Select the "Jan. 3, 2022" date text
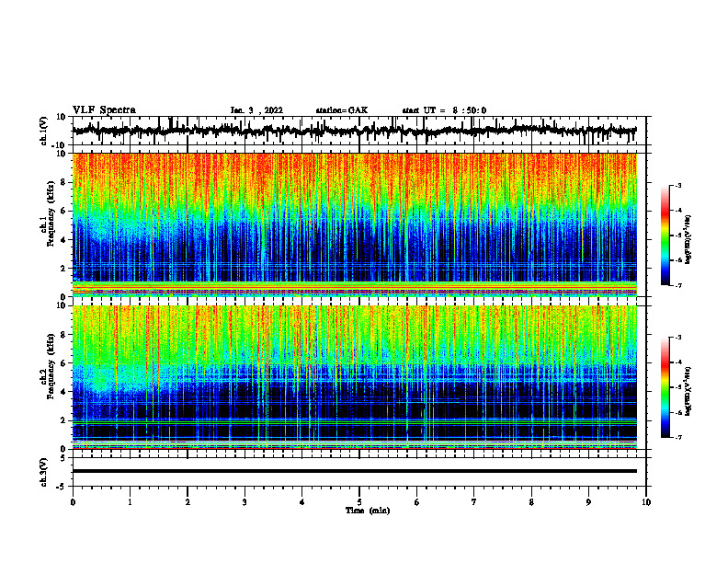This screenshot has width=728, height=563. (x=256, y=110)
